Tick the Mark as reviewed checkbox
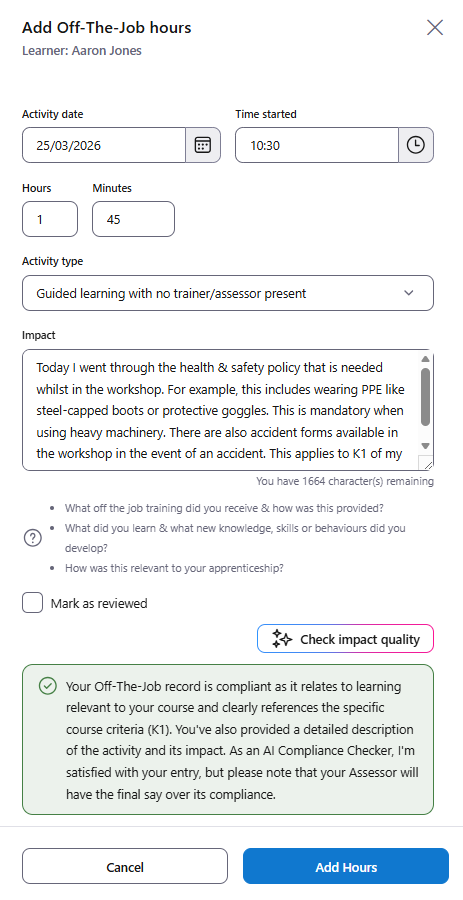The height and width of the screenshot is (900, 463). pyautogui.click(x=33, y=603)
